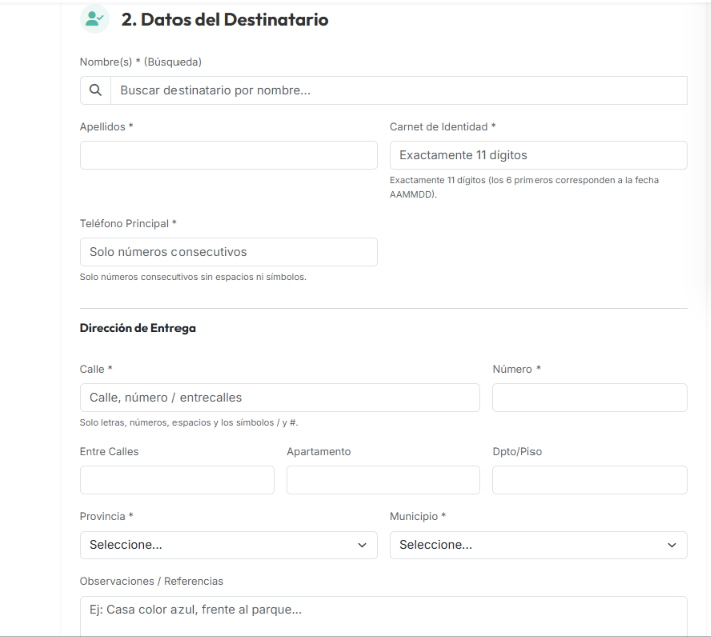This screenshot has height=637, width=711.
Task: Click the 'Calle *' label
Action: click(x=96, y=370)
